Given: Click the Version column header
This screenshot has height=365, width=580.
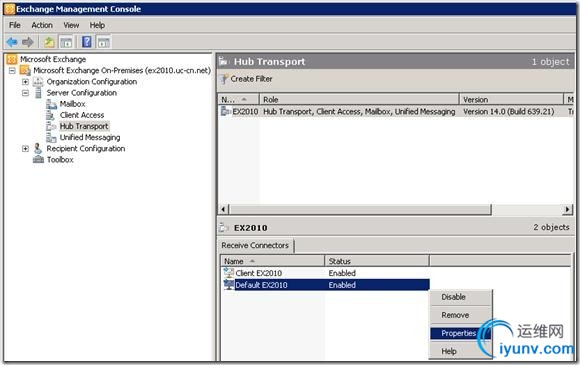Looking at the screenshot, I should (511, 99).
